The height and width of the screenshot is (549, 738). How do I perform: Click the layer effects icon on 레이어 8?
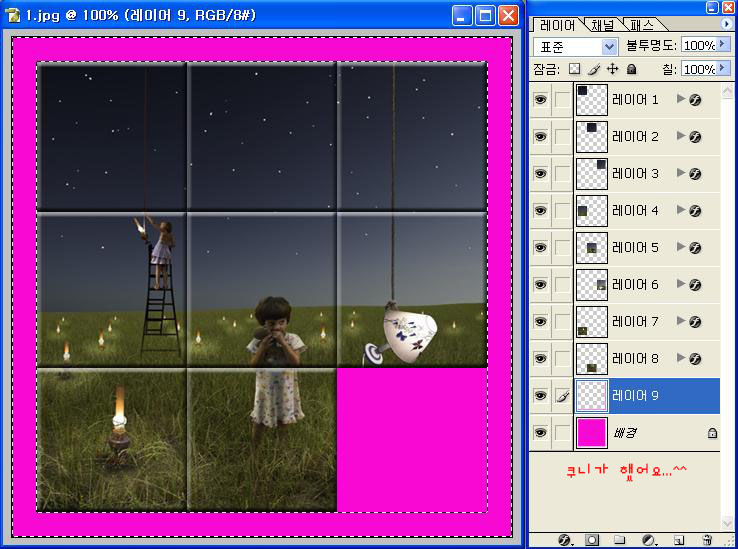tap(695, 359)
